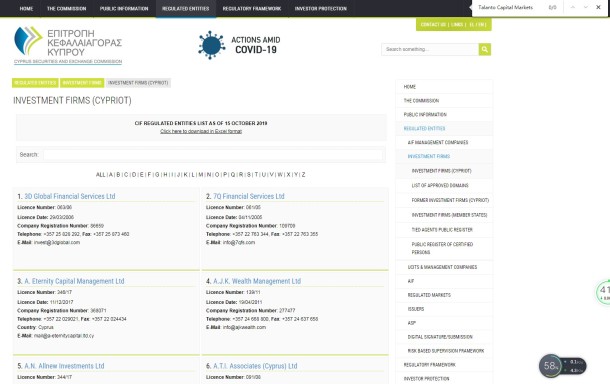This screenshot has height=384, width=610.
Task: Open the Actions Amid COVID-19 banner
Action: pos(239,45)
